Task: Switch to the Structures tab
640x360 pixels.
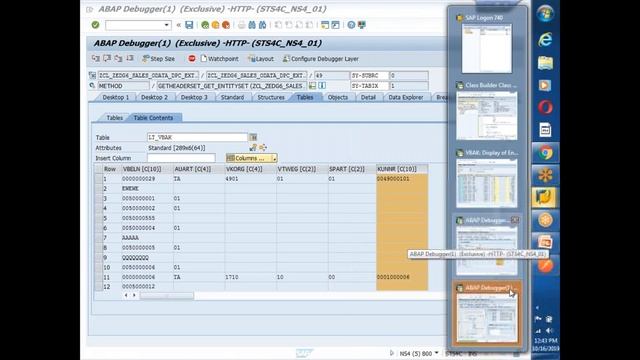Action: click(271, 97)
